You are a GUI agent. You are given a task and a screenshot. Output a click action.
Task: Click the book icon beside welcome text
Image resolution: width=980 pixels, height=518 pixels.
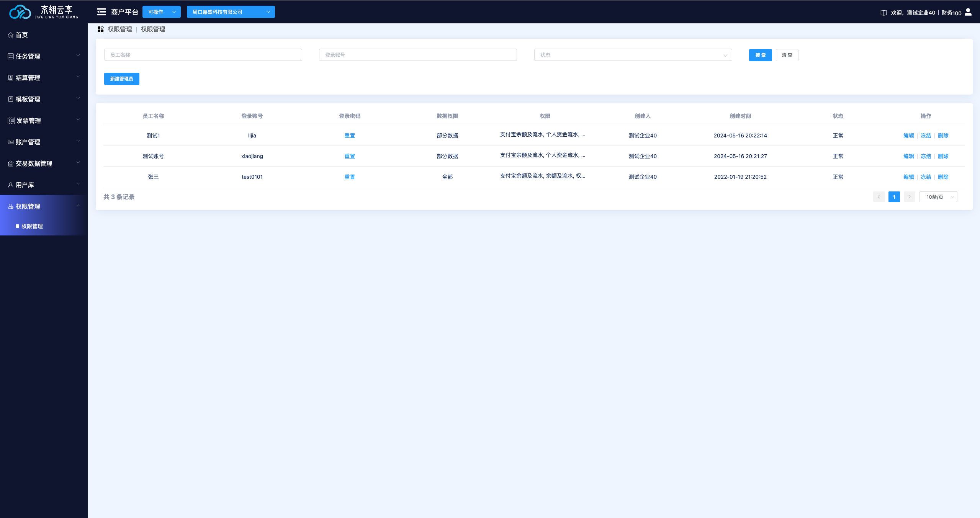[x=883, y=13]
